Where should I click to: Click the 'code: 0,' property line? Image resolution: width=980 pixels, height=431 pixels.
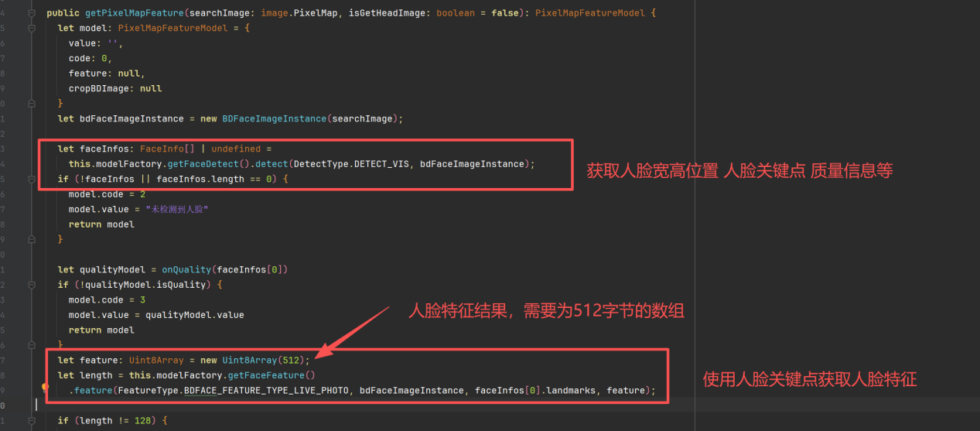click(90, 58)
